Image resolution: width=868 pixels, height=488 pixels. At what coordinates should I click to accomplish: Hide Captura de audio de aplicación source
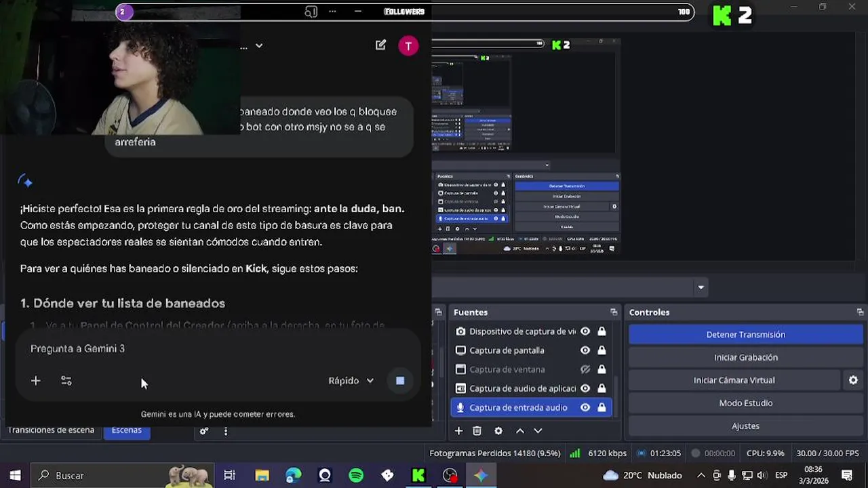pyautogui.click(x=585, y=388)
